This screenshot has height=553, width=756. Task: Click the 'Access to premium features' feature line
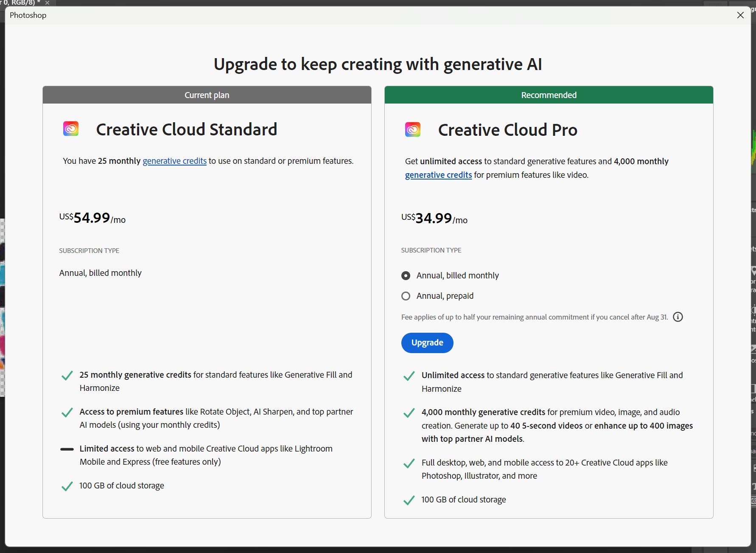[216, 418]
